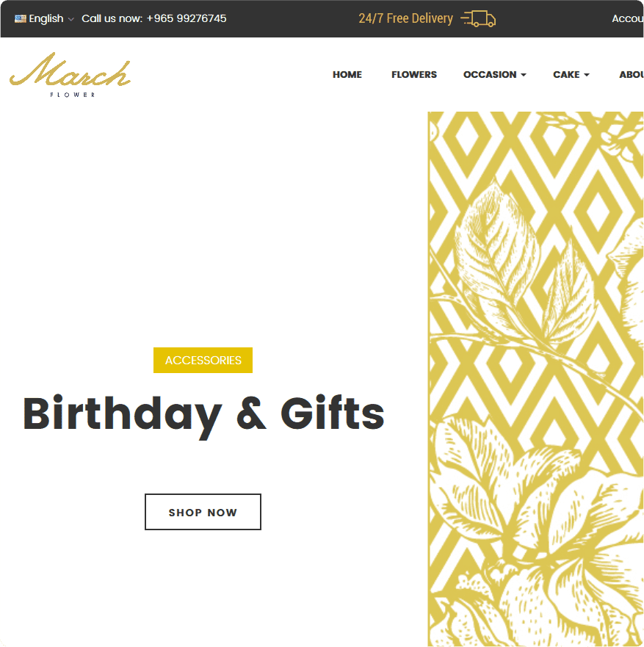Image resolution: width=644 pixels, height=647 pixels.
Task: Click the phone number +965 99276745
Action: click(187, 18)
